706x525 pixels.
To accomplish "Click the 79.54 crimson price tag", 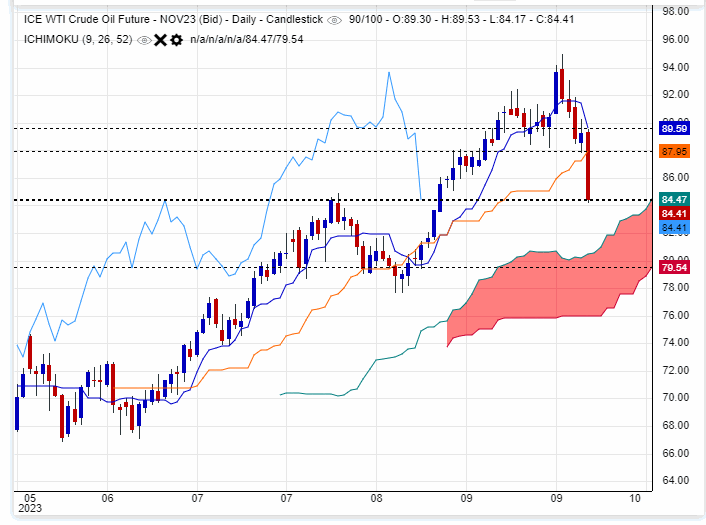I will coord(674,267).
